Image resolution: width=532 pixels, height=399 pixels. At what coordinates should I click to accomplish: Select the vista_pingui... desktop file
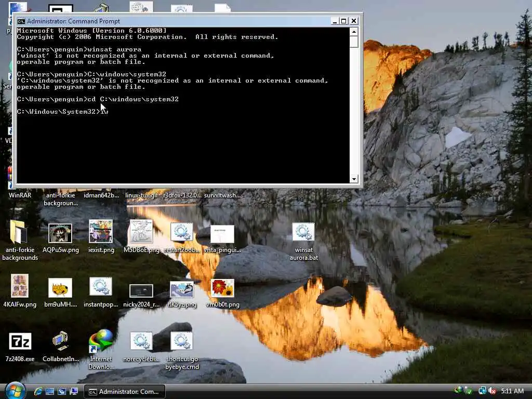(222, 239)
